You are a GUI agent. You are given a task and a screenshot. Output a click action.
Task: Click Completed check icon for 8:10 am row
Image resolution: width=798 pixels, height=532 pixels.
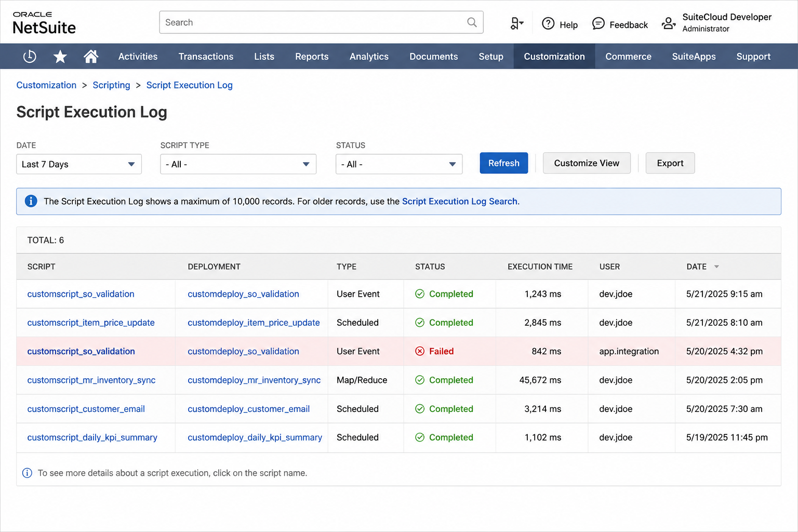[420, 323]
